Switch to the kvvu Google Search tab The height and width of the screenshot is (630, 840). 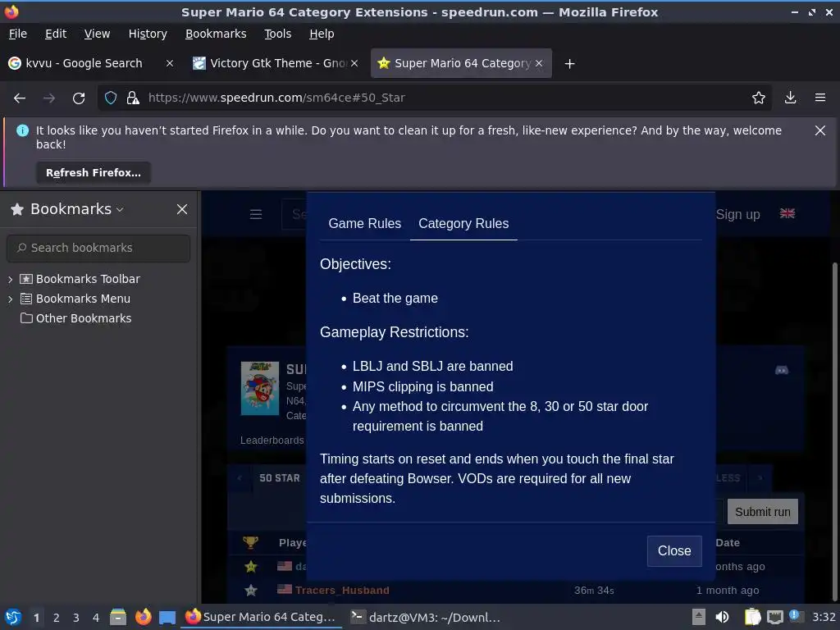click(84, 63)
